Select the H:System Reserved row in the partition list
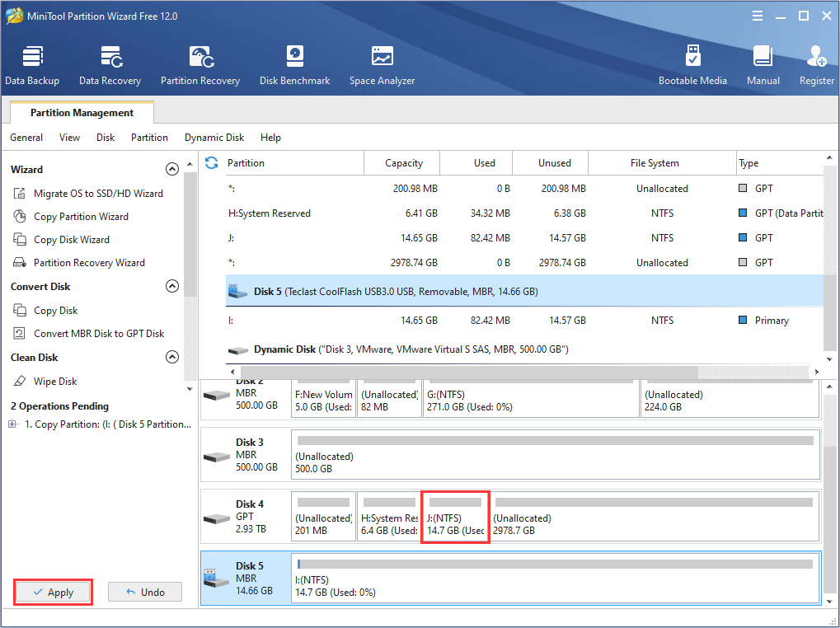 pyautogui.click(x=524, y=213)
